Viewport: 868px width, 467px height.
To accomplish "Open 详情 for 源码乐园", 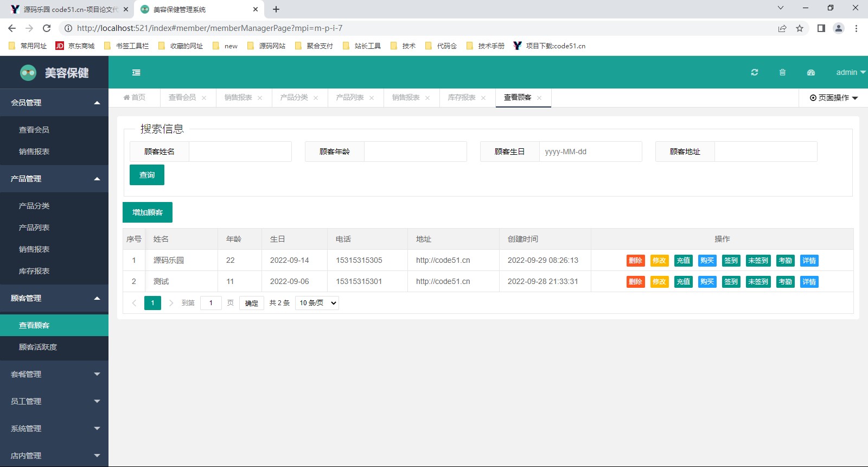I will click(x=809, y=261).
